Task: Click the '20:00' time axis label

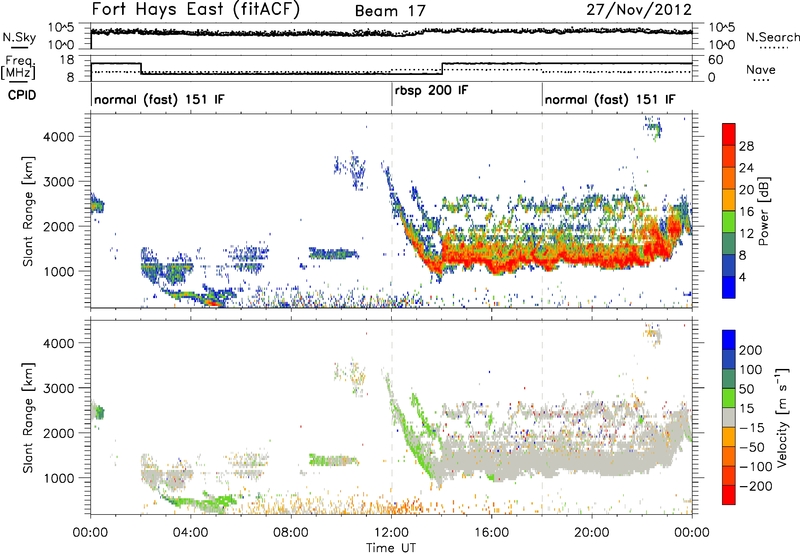Action: tap(592, 533)
